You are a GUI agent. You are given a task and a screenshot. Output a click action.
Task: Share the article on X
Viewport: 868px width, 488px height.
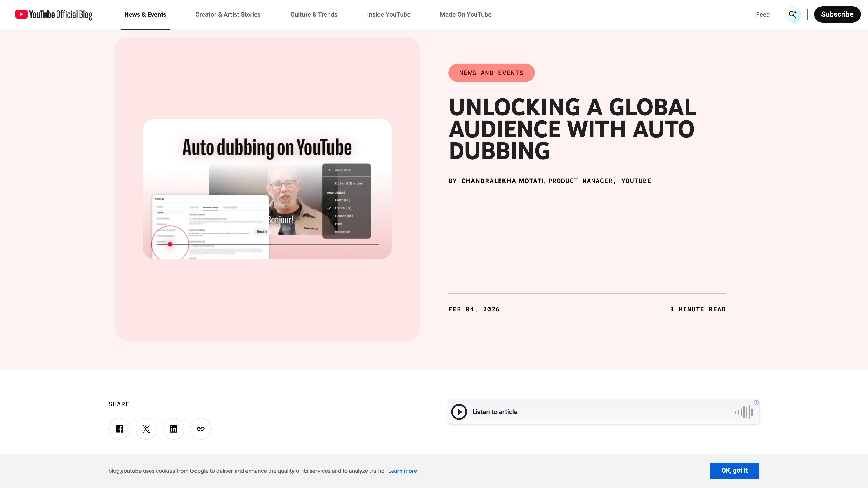click(146, 428)
